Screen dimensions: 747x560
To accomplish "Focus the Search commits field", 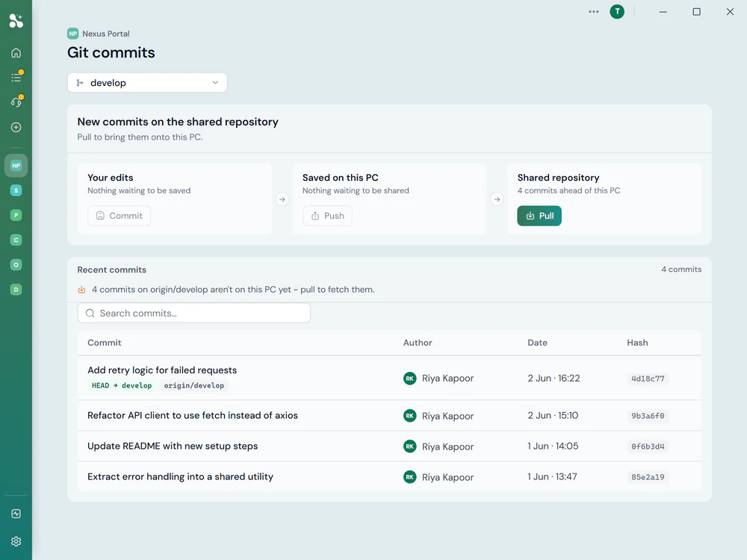I will coord(194,314).
